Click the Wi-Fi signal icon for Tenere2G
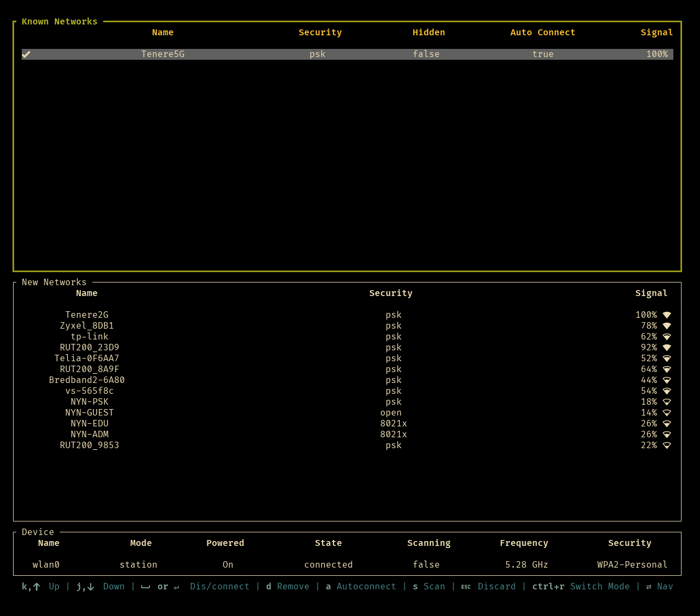 click(667, 315)
